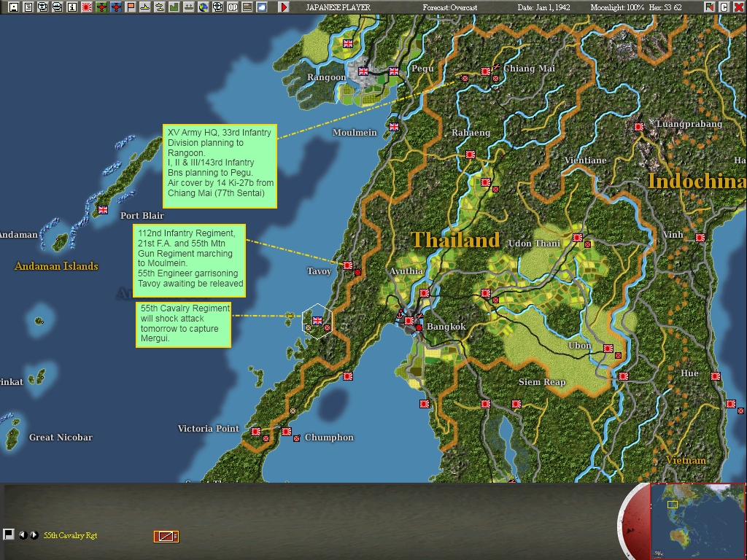
Task: Go to next unit with right arrow
Action: pos(34,535)
